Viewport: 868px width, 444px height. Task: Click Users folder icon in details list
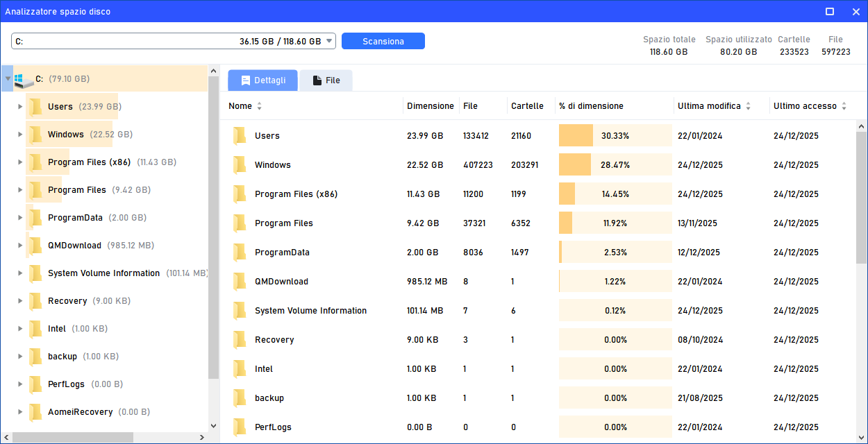click(x=240, y=136)
